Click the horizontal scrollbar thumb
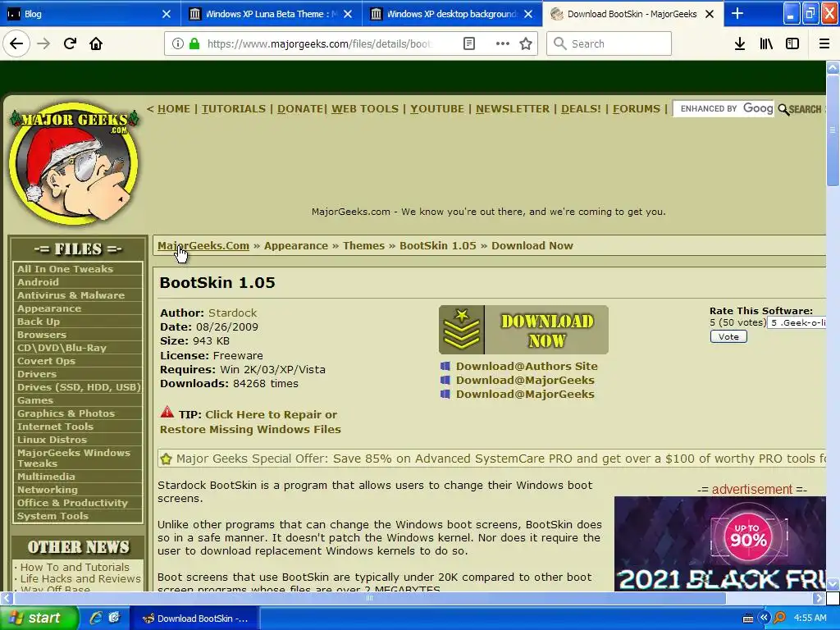Viewport: 840px width, 630px height. [369, 598]
